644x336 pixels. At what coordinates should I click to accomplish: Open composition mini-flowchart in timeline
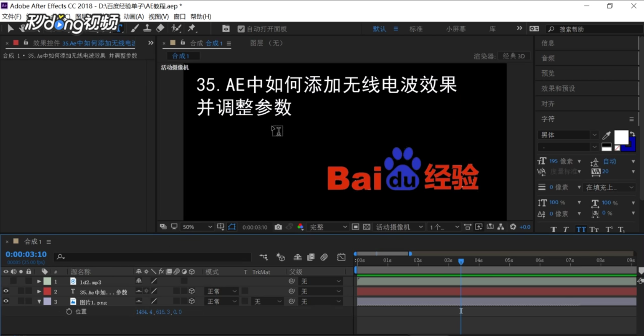click(263, 257)
